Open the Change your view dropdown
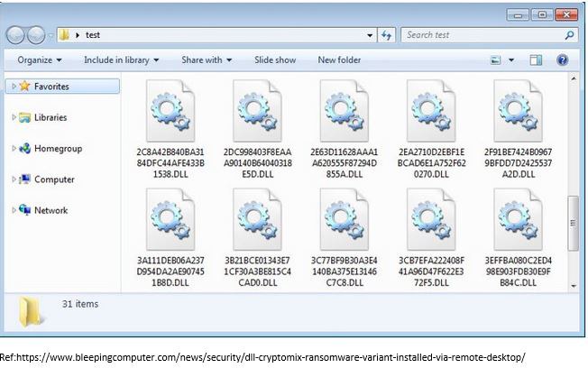588x368 pixels. click(x=512, y=60)
